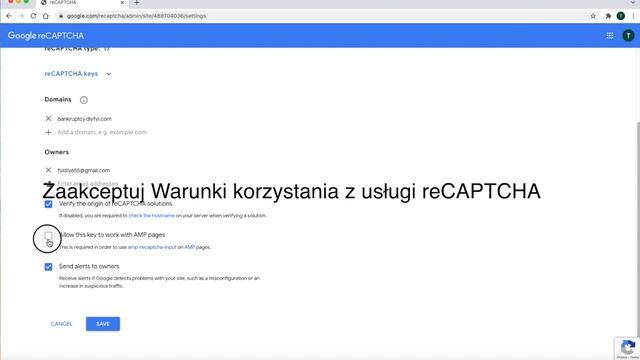Show Domains info tooltip icon
The height and width of the screenshot is (360, 640).
click(84, 100)
